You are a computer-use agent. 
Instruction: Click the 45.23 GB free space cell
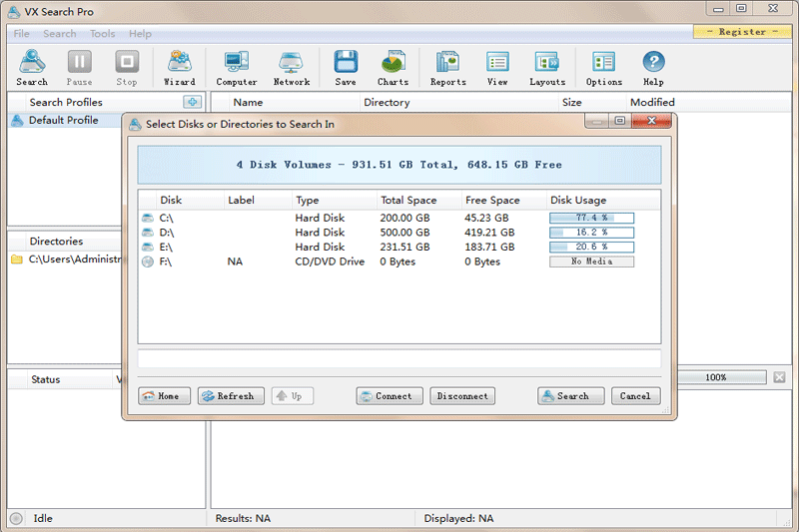pyautogui.click(x=486, y=218)
